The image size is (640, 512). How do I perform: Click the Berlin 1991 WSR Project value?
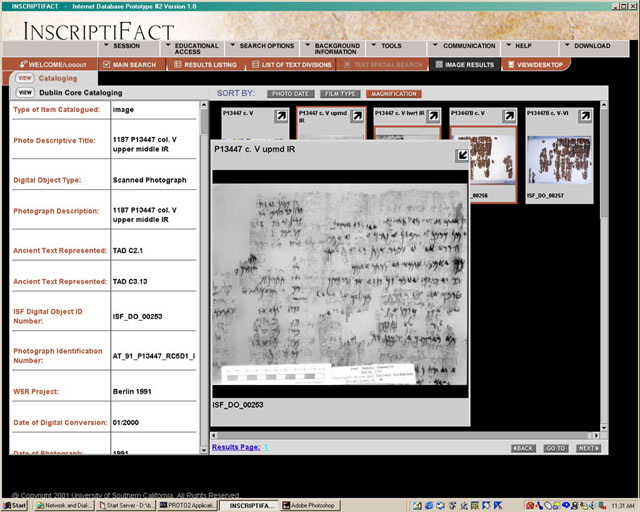pyautogui.click(x=132, y=392)
